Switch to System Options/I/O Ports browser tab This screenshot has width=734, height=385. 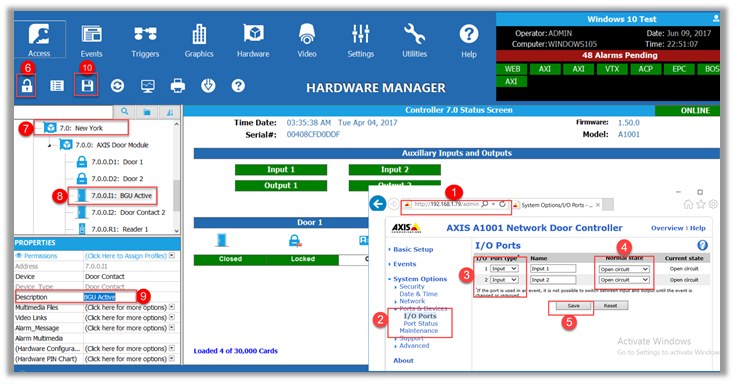pos(557,205)
